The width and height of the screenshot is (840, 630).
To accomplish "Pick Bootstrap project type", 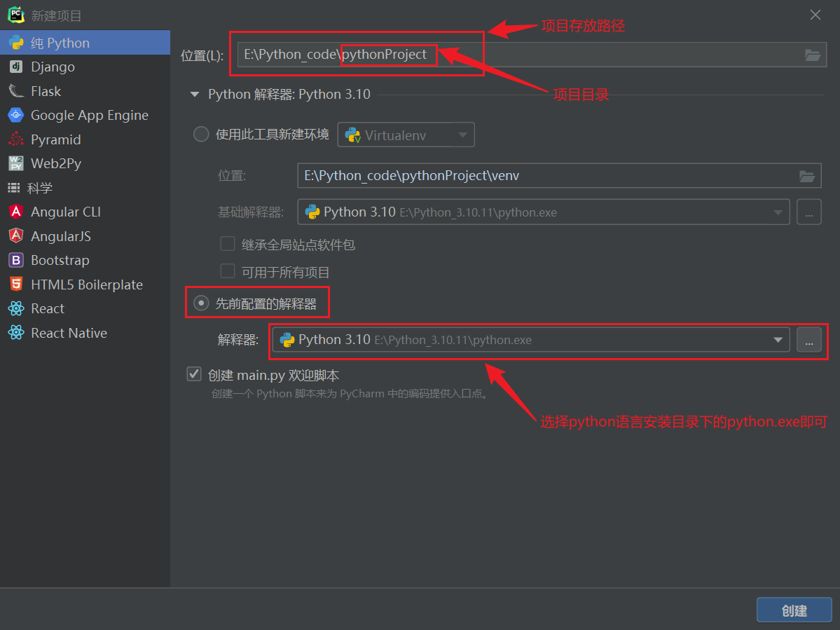I will 85,261.
